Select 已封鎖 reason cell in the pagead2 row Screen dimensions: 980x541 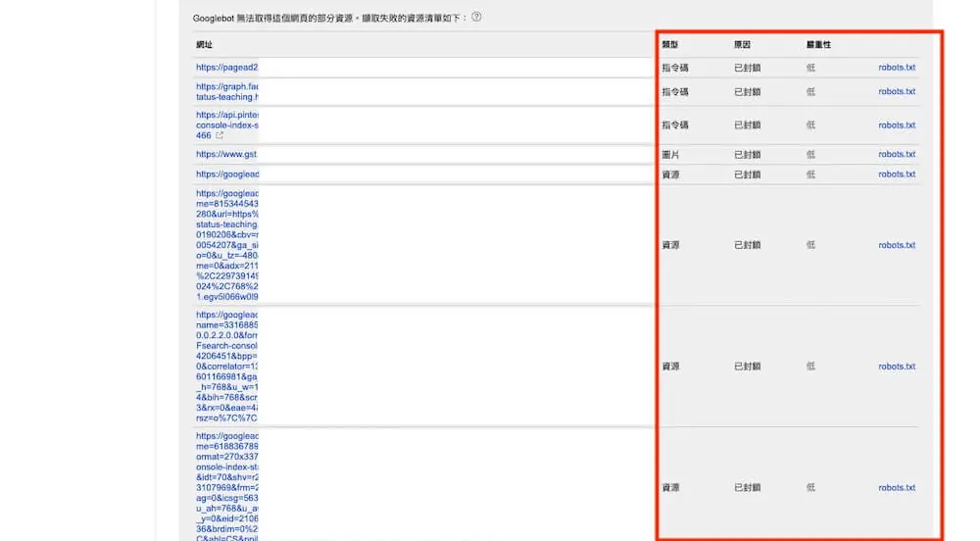[747, 68]
